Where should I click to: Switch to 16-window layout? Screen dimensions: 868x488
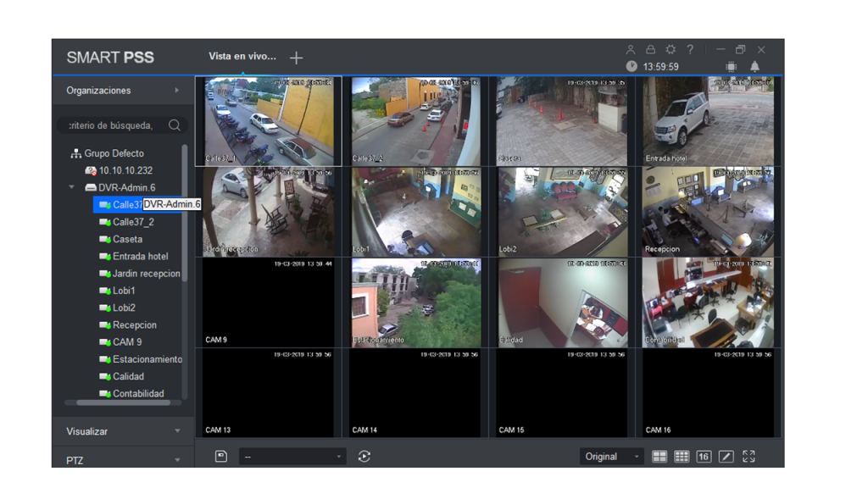pos(704,457)
